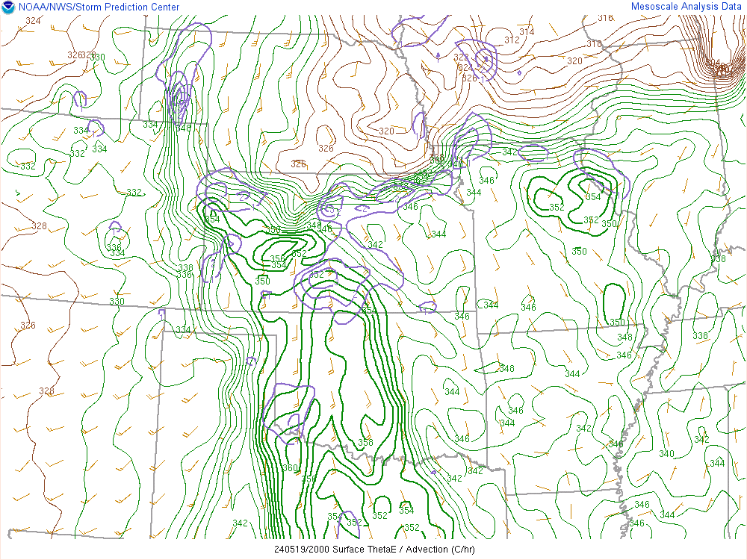The image size is (747, 560).
Task: Select the 358 bold contour label
Action: [x=365, y=443]
